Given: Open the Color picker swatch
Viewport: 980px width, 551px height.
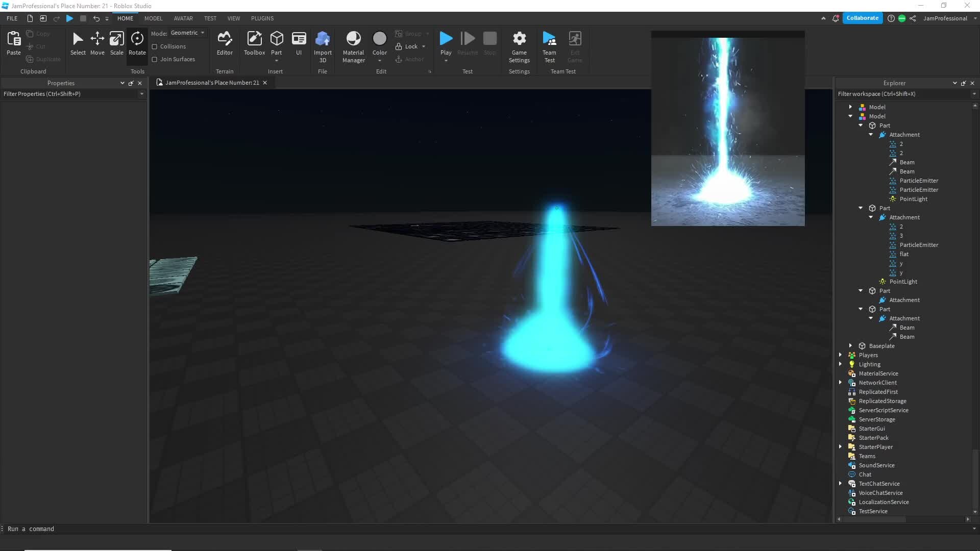Looking at the screenshot, I should [380, 39].
